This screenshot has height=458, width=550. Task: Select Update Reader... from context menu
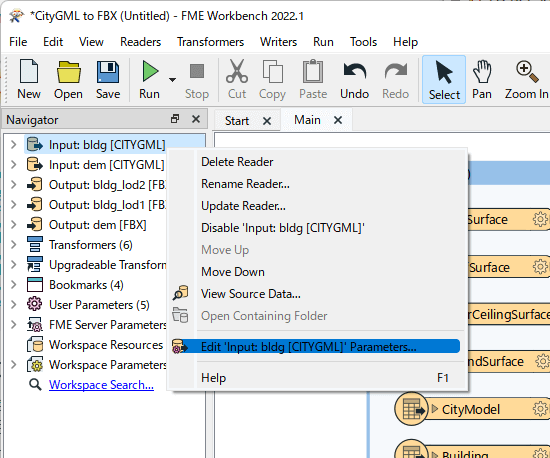tap(243, 206)
